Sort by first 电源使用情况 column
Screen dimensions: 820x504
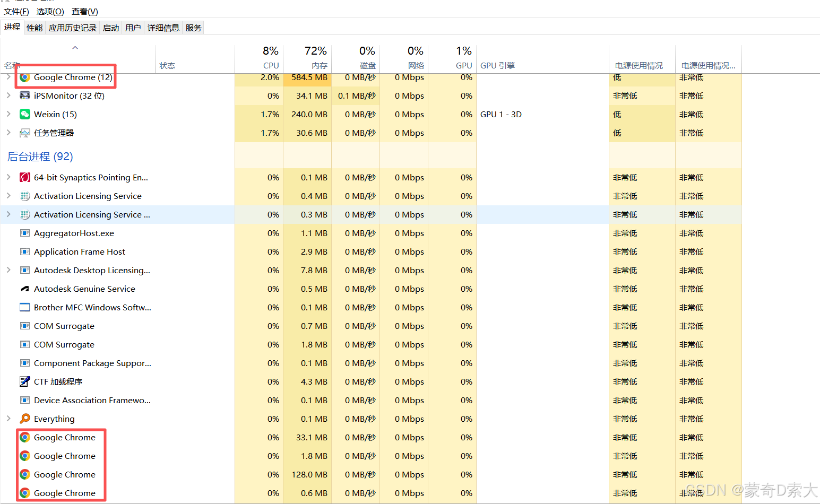pos(642,58)
